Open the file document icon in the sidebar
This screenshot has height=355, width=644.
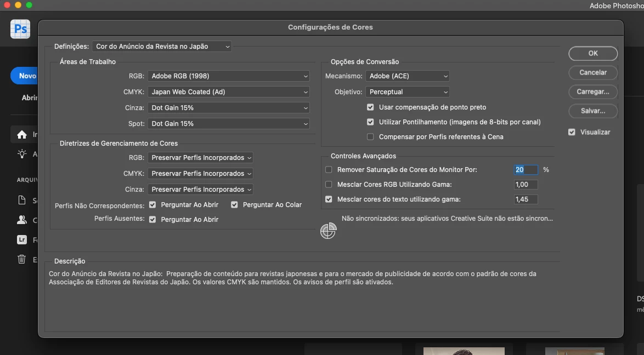22,200
